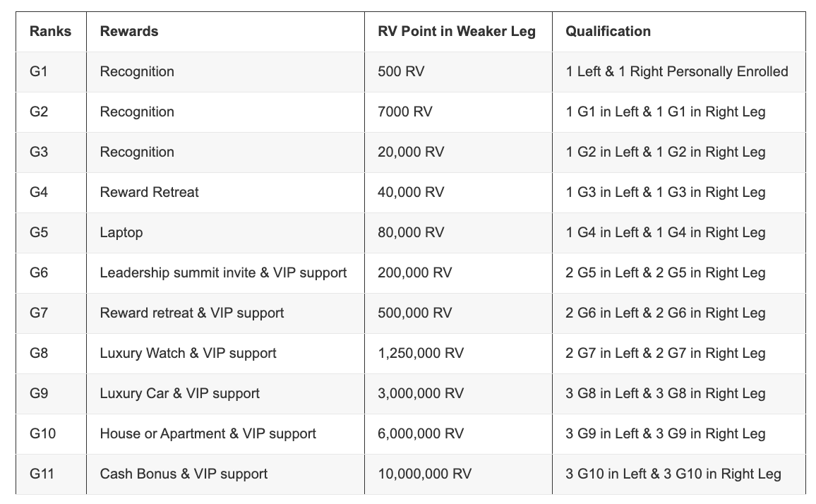This screenshot has width=816, height=504.
Task: Select House or Apartment & VIP support cell
Action: tap(208, 433)
